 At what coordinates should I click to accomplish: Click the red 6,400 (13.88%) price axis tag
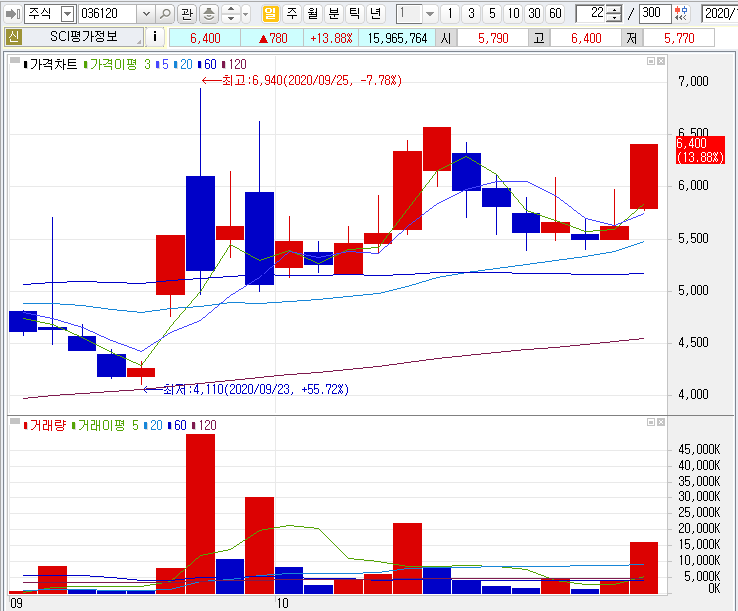[x=700, y=150]
